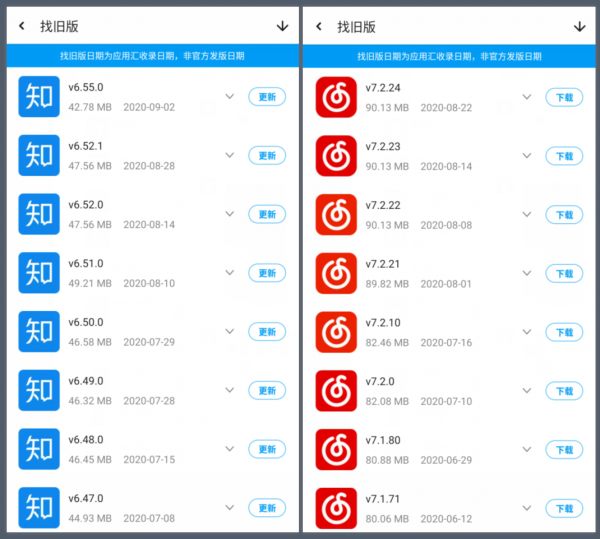
Task: Click 更新 button for v6.50.0
Action: [267, 332]
